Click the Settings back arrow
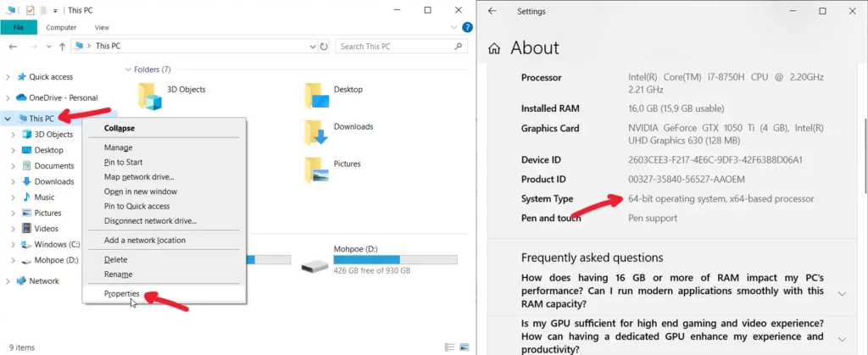Screen dimensions: 868x355 (492, 10)
